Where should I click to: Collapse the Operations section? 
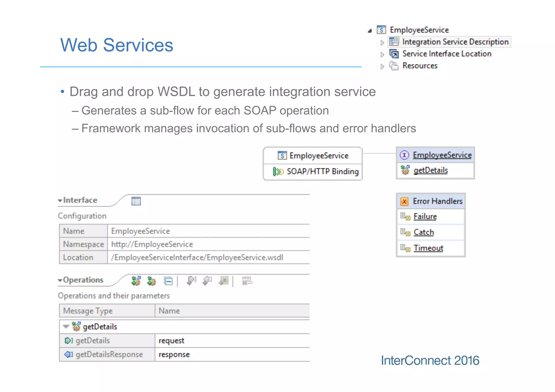pos(60,280)
